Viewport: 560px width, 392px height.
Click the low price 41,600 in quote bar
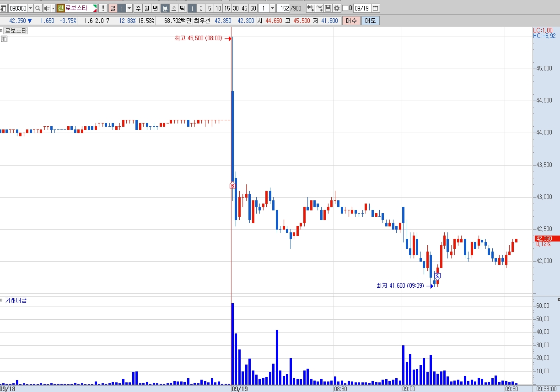coord(329,21)
